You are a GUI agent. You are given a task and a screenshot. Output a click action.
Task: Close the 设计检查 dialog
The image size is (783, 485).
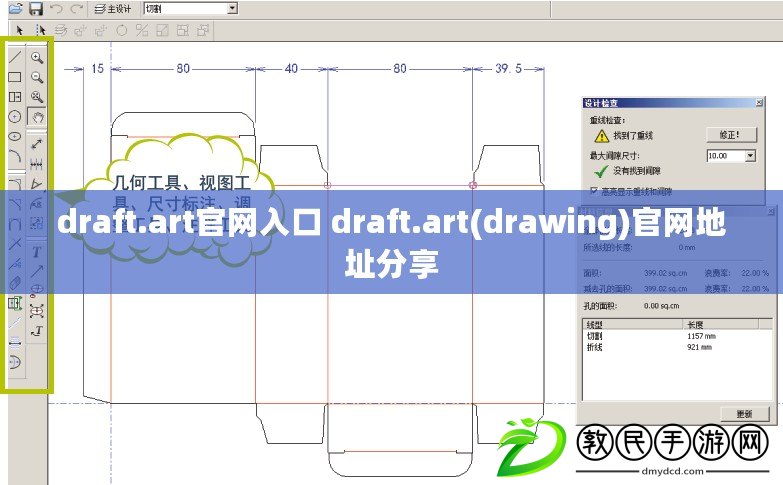click(x=759, y=103)
